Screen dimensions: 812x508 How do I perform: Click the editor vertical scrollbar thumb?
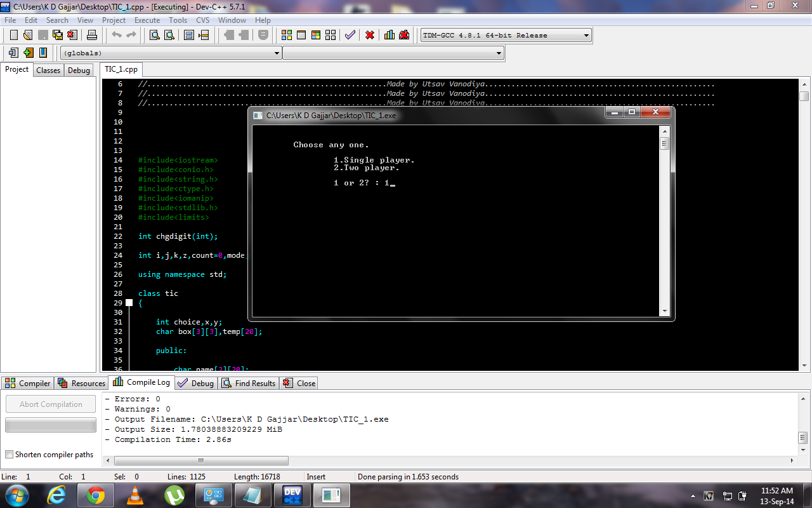click(x=804, y=96)
